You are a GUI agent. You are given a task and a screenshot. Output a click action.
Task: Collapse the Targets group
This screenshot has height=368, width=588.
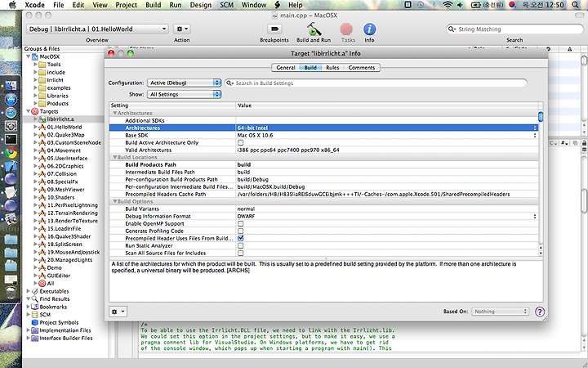click(x=28, y=111)
